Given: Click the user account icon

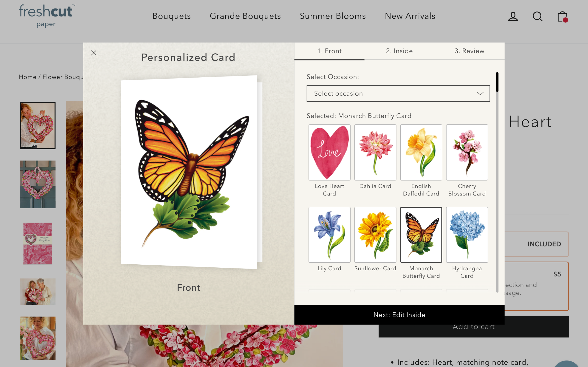Looking at the screenshot, I should click(x=513, y=17).
